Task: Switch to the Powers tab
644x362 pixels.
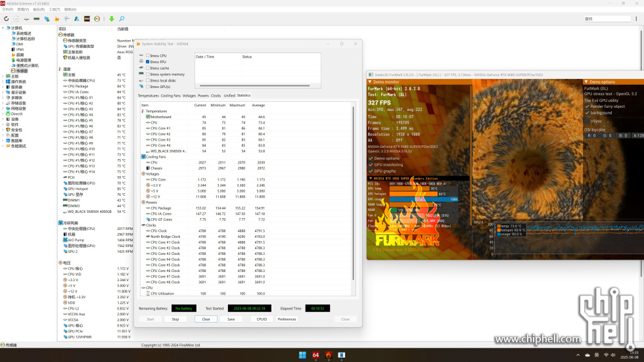Action: point(203,96)
